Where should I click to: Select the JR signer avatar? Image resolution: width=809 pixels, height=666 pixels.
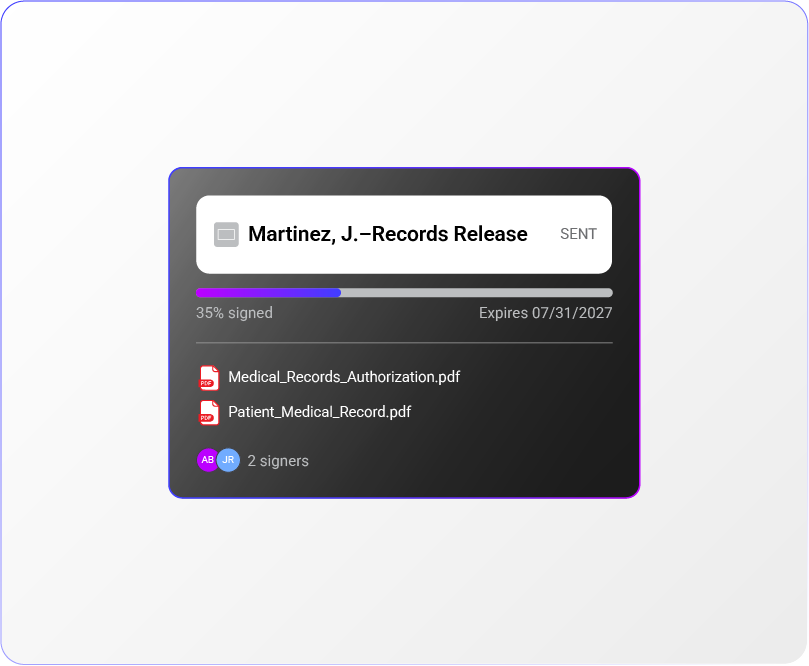pos(229,460)
